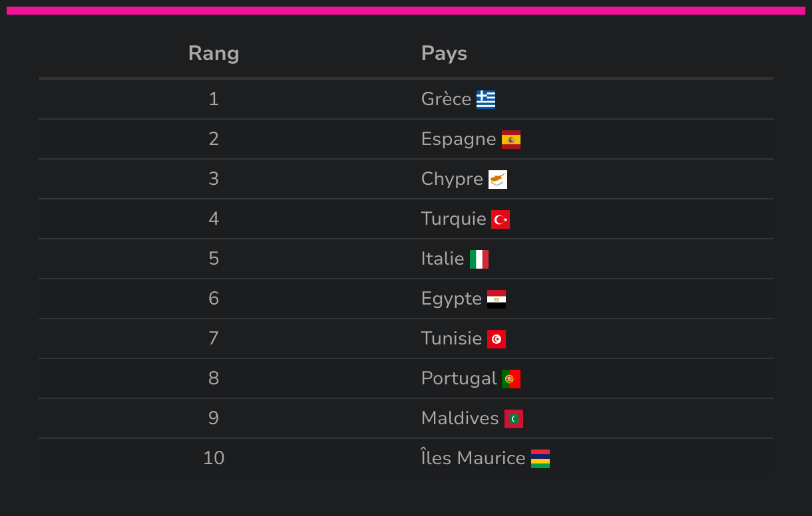Image resolution: width=812 pixels, height=516 pixels.
Task: Select the Chypre country name
Action: click(452, 179)
